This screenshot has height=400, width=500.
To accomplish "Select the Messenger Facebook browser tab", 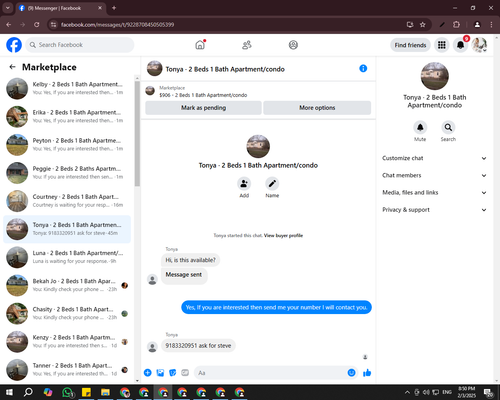I will point(60,8).
